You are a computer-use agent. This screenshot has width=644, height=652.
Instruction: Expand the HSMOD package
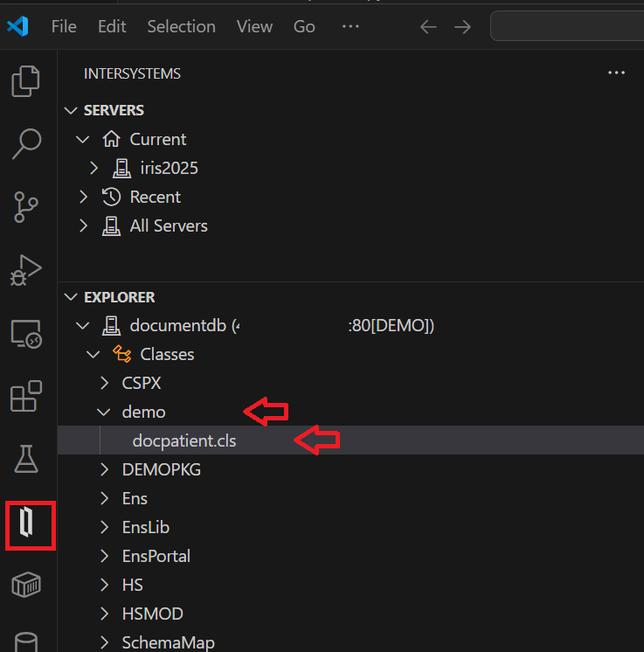104,614
